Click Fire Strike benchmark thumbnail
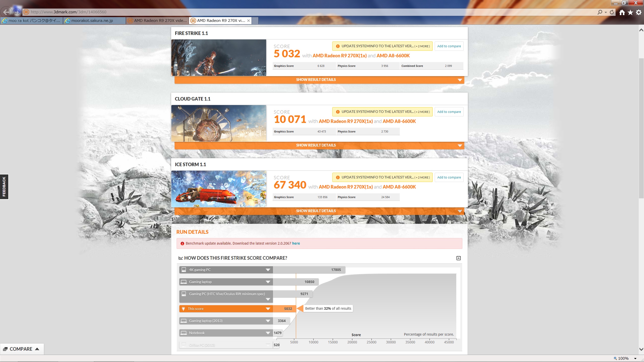This screenshot has width=644, height=362. click(219, 58)
